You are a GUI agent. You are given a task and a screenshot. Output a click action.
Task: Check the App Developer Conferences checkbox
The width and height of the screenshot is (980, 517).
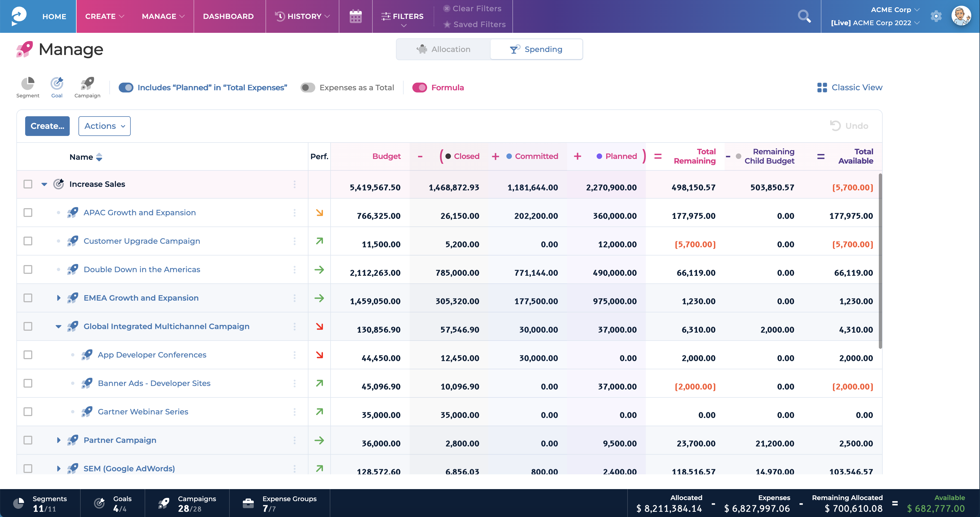(x=28, y=355)
